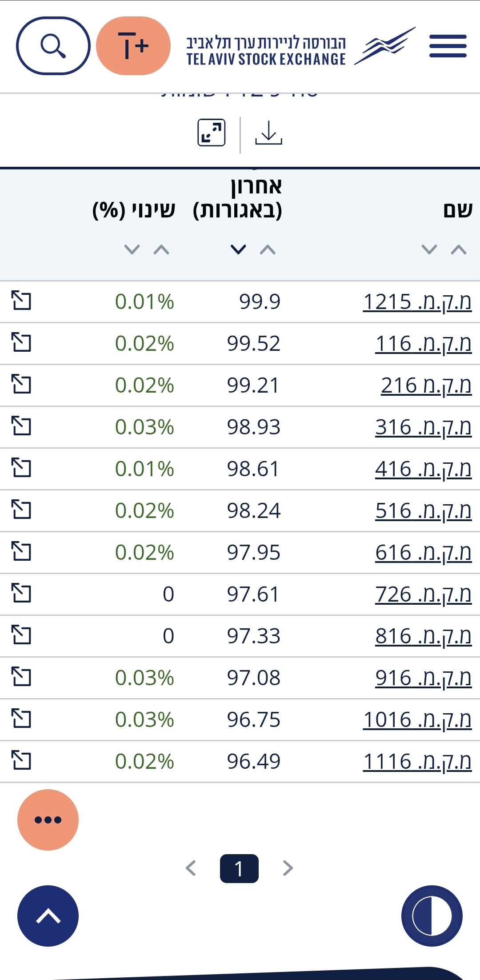Sort the שם column ascending
Viewport: 480px width, 980px height.
coord(458,249)
